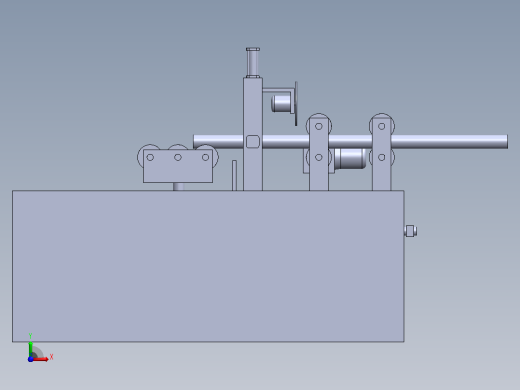The height and width of the screenshot is (390, 520).
Task: Click the left hole of the three-roller block
Action: (150, 157)
